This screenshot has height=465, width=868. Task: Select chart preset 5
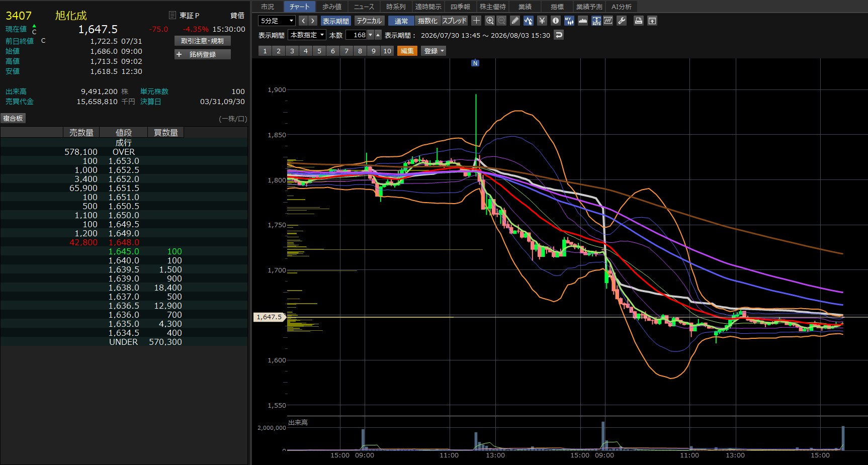pyautogui.click(x=319, y=51)
